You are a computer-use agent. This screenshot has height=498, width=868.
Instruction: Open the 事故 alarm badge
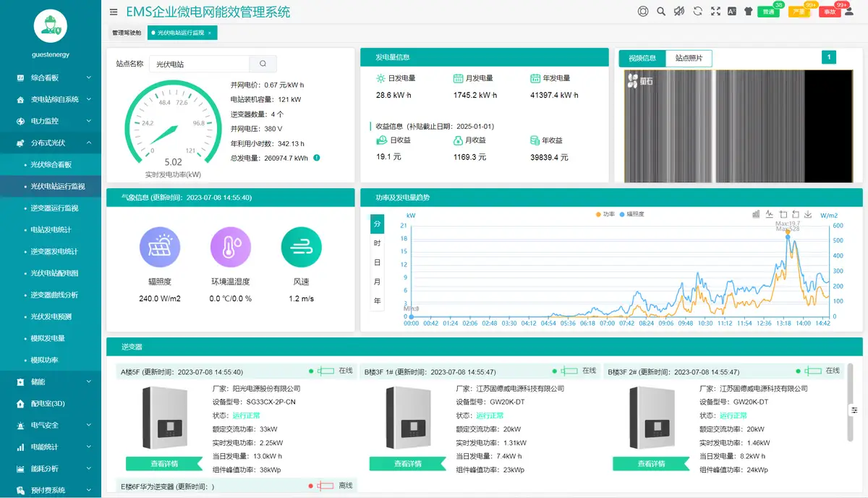831,11
